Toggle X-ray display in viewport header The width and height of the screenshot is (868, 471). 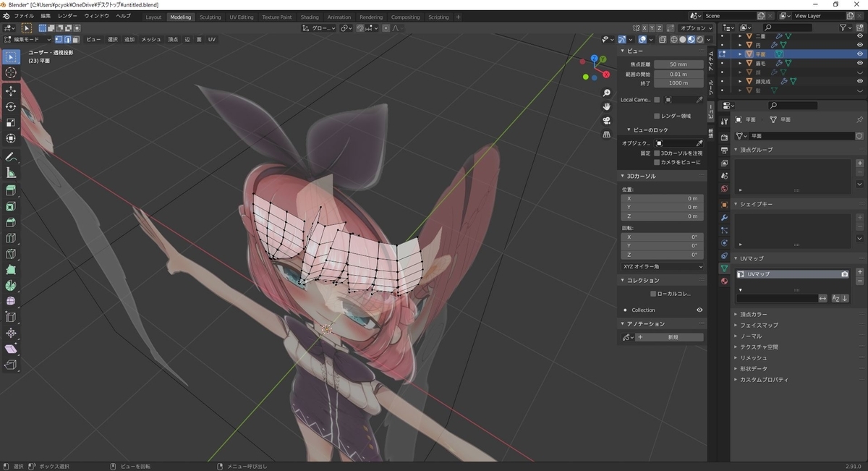coord(662,39)
